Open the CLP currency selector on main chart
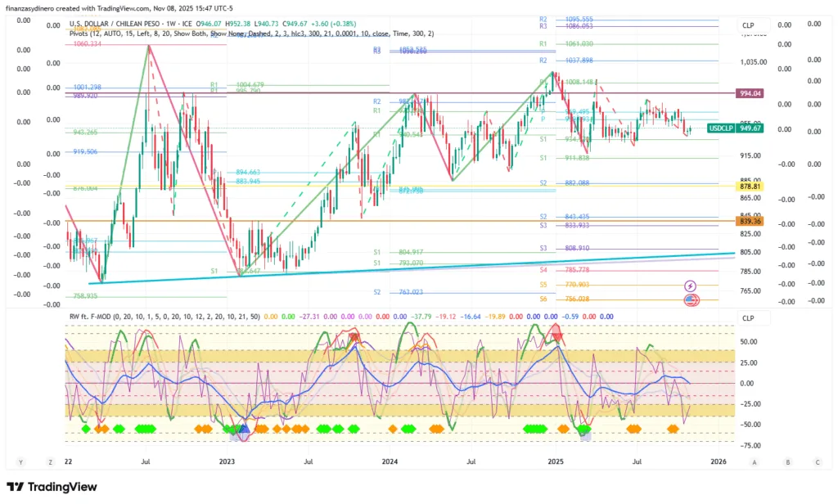Viewport: 838px width, 504px height. pyautogui.click(x=748, y=25)
